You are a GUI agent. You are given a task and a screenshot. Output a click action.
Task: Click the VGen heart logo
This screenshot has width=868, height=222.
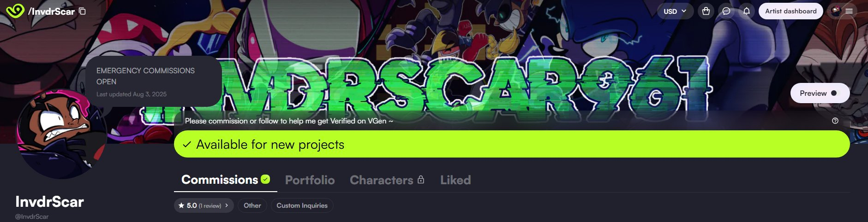(x=15, y=11)
